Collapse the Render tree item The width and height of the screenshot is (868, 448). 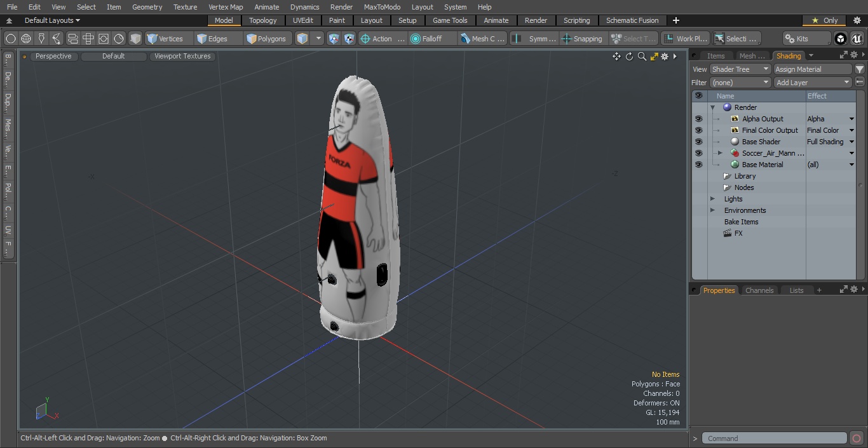[x=712, y=107]
